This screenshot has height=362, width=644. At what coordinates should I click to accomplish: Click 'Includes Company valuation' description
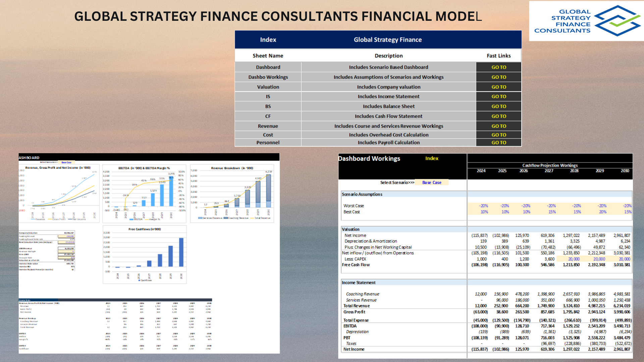tap(388, 87)
